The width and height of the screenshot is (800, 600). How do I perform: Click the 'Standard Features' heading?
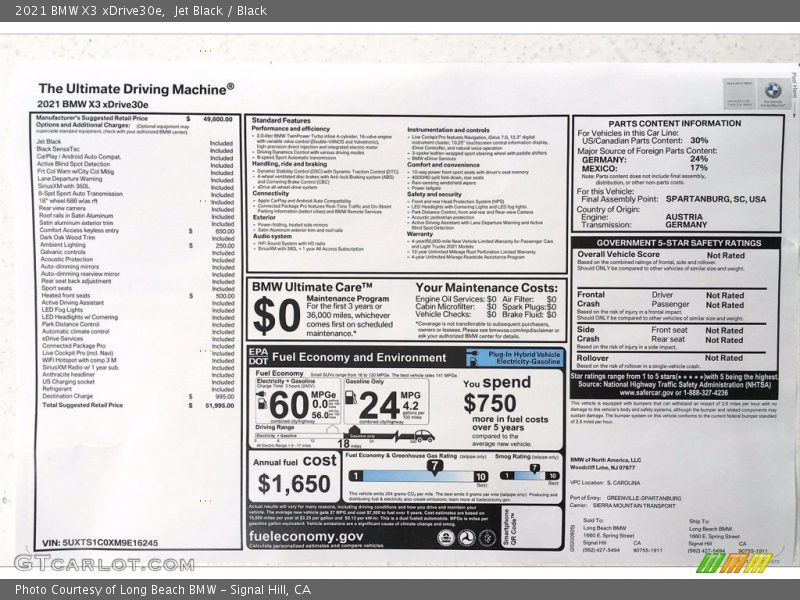(281, 120)
